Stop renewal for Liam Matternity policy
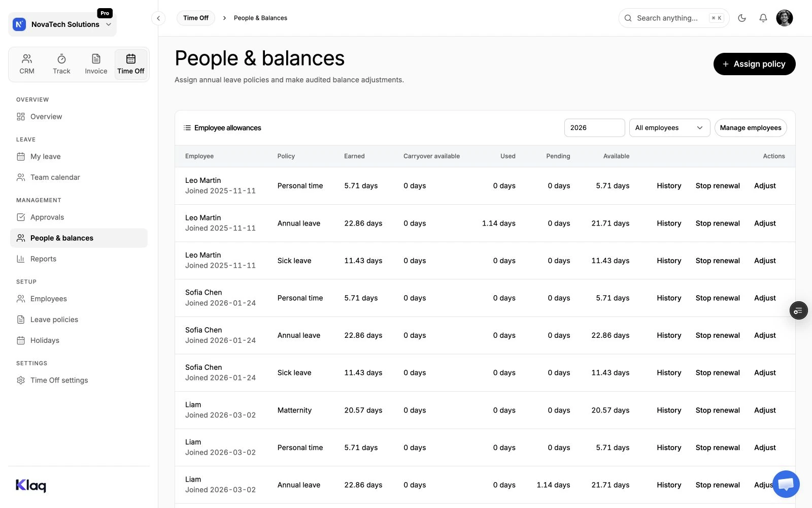This screenshot has height=508, width=812. pos(718,410)
